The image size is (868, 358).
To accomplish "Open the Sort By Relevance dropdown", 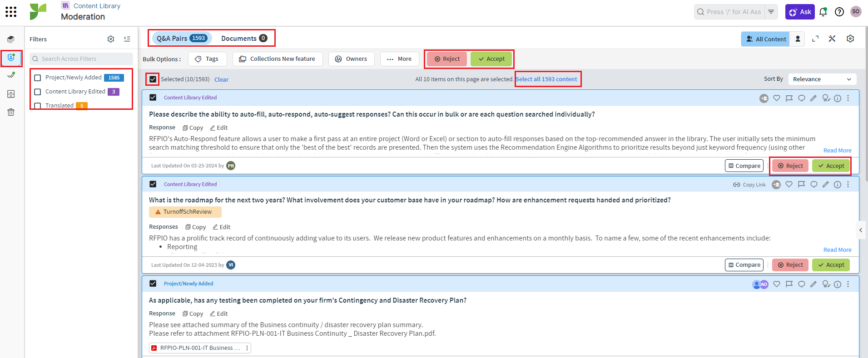I will (x=822, y=79).
